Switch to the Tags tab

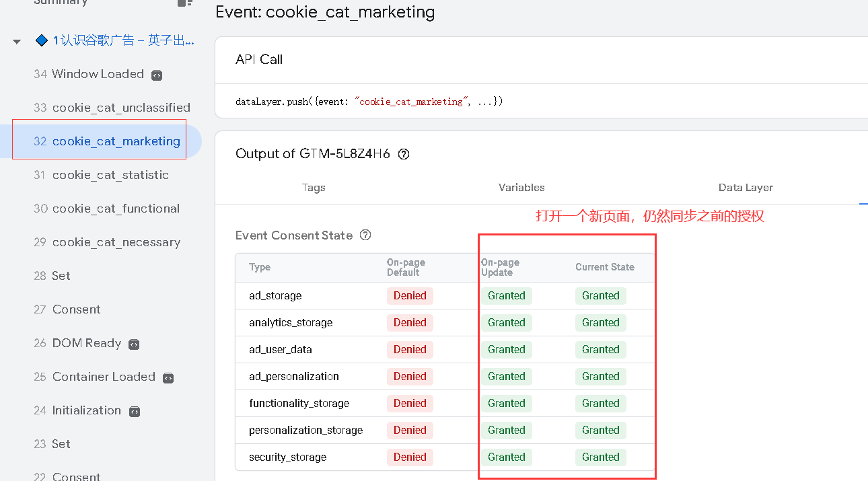tap(314, 188)
